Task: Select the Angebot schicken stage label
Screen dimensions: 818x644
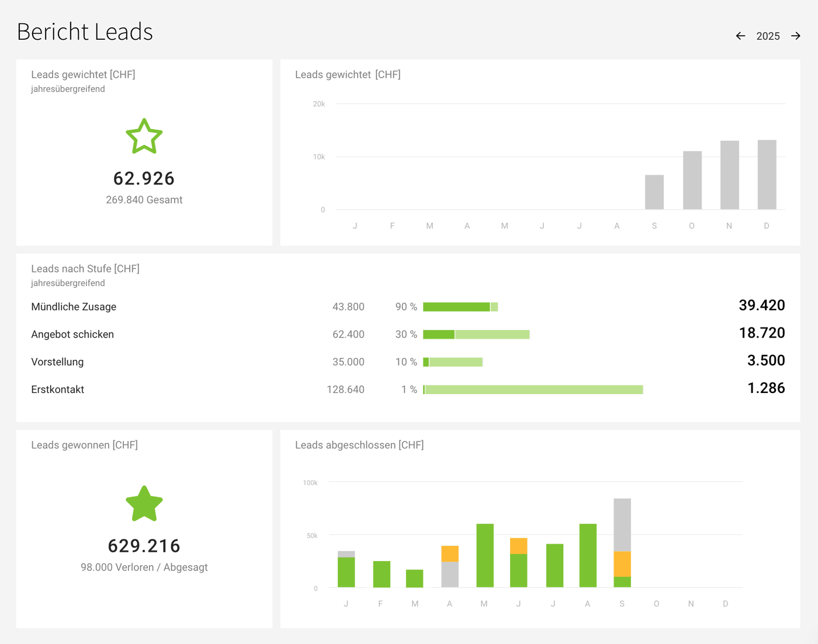Action: [x=72, y=334]
